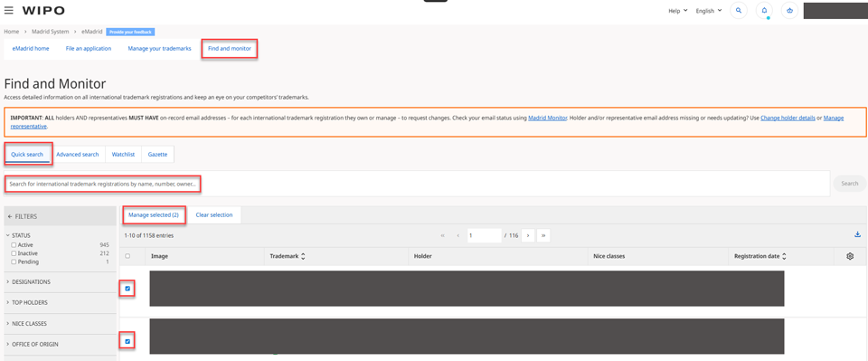Screen dimensions: 868x361
Task: Open table column settings gear
Action: pos(850,256)
